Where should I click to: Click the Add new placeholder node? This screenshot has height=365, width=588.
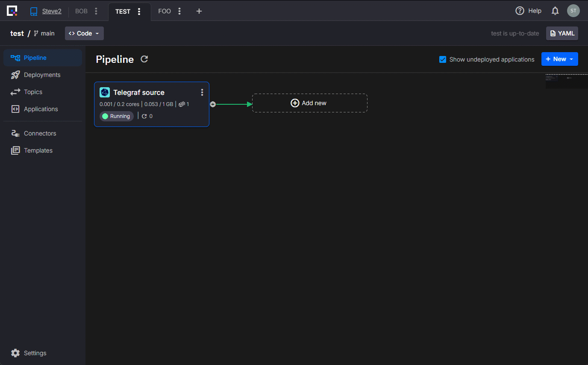[x=309, y=103]
